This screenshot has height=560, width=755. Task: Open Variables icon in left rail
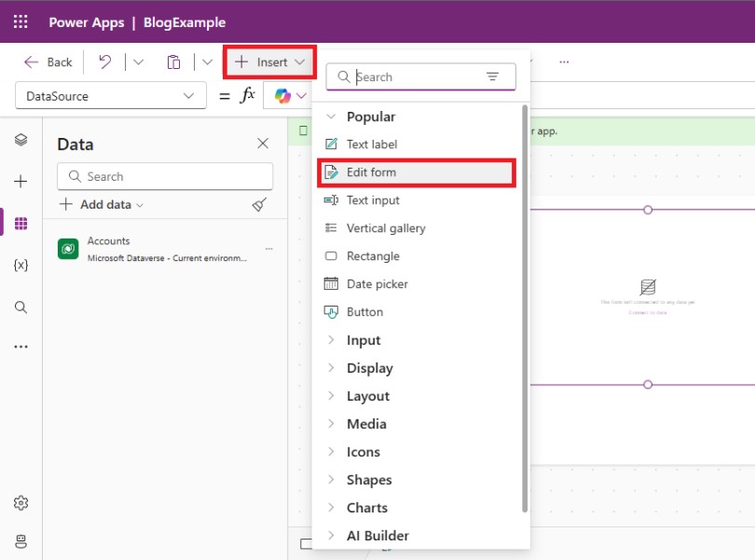[21, 266]
